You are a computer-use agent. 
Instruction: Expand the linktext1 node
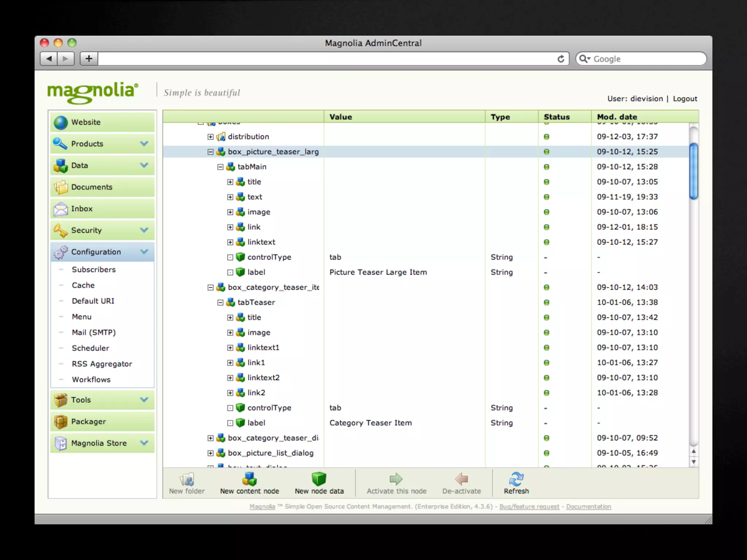coord(230,348)
